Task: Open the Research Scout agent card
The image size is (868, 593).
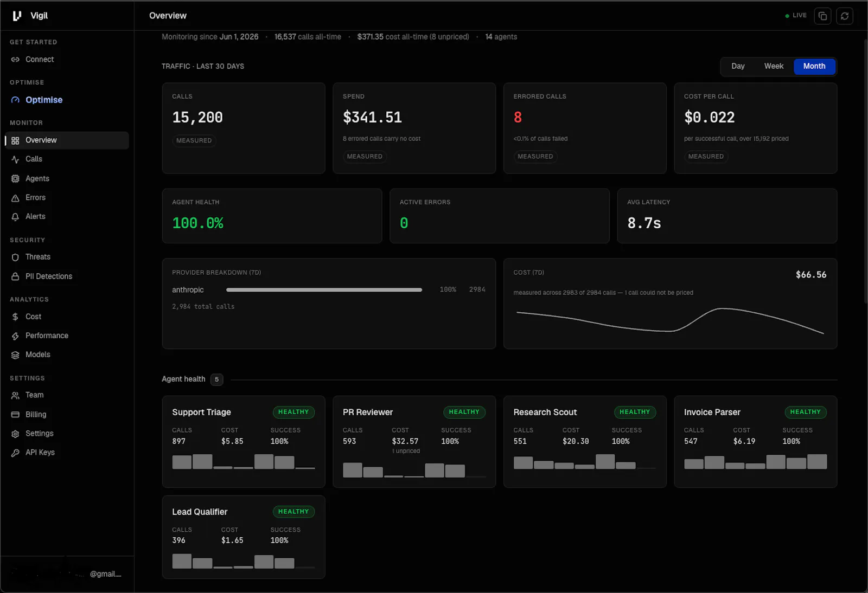Action: pyautogui.click(x=585, y=442)
